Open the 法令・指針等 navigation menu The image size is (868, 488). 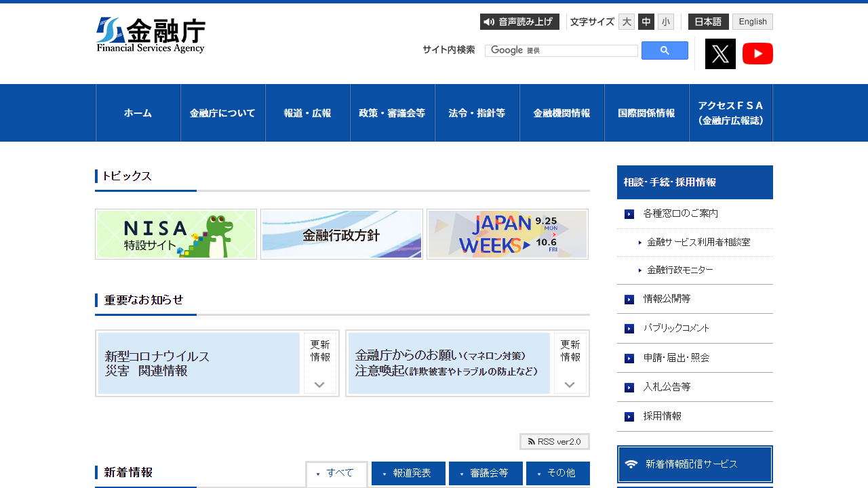(477, 113)
